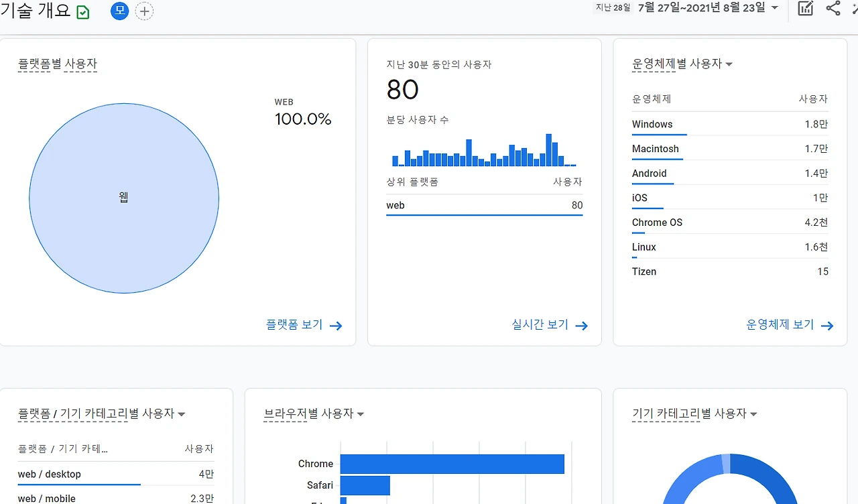This screenshot has height=504, width=858.
Task: Click the share report icon
Action: 833,8
